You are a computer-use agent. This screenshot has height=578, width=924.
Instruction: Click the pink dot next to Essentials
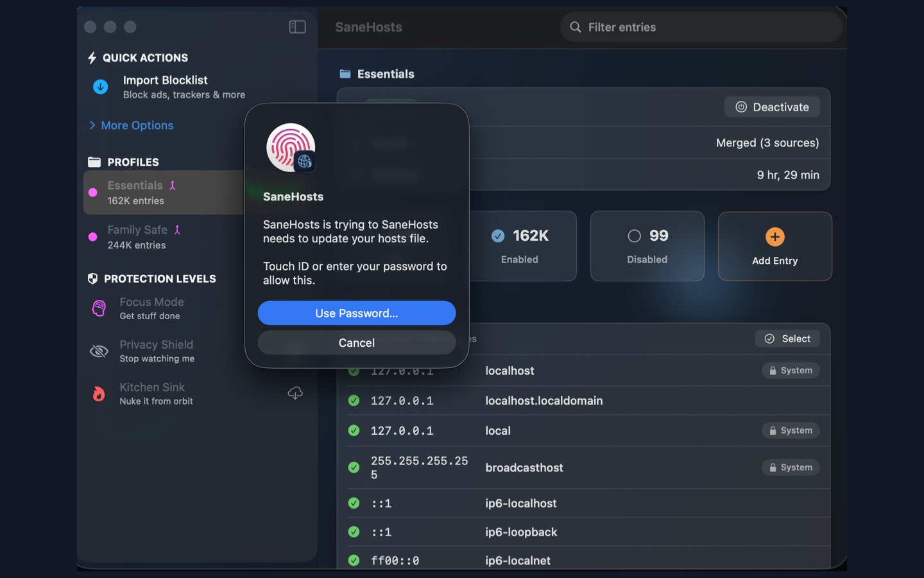93,193
